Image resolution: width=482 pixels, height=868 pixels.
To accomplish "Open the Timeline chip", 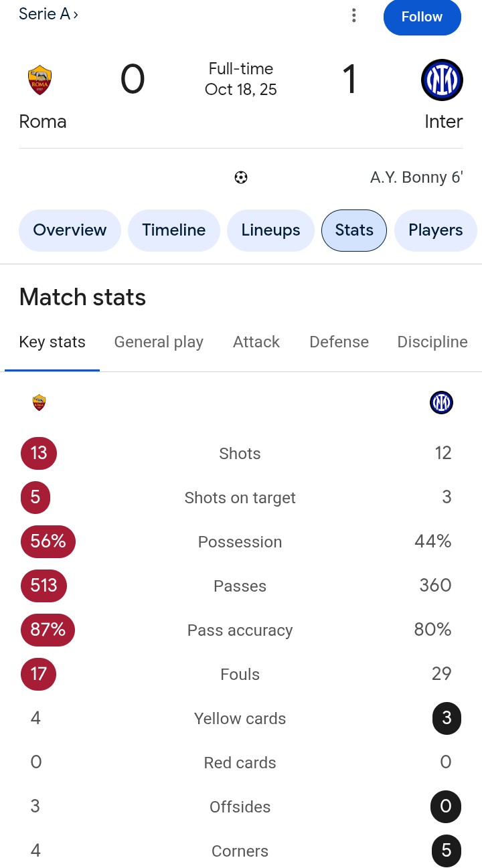I will (x=174, y=230).
